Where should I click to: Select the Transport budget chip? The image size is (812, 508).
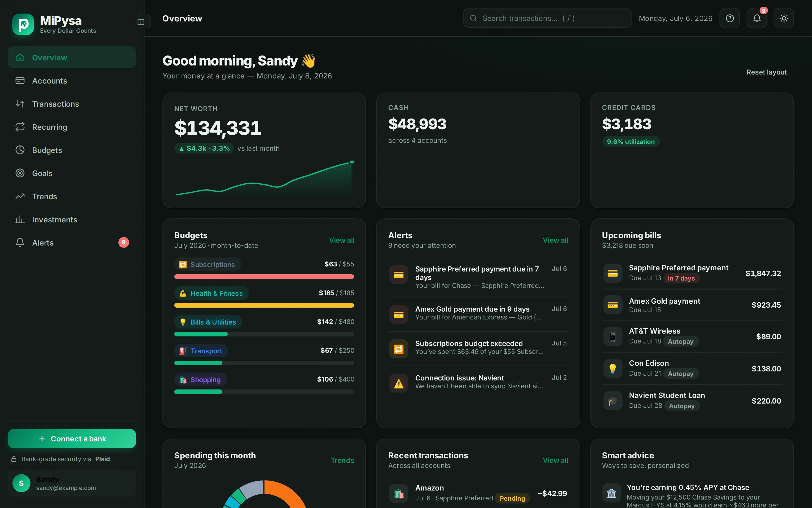tap(201, 351)
